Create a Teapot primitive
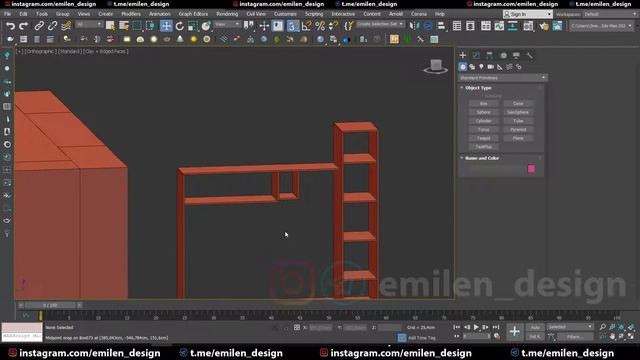 484,138
